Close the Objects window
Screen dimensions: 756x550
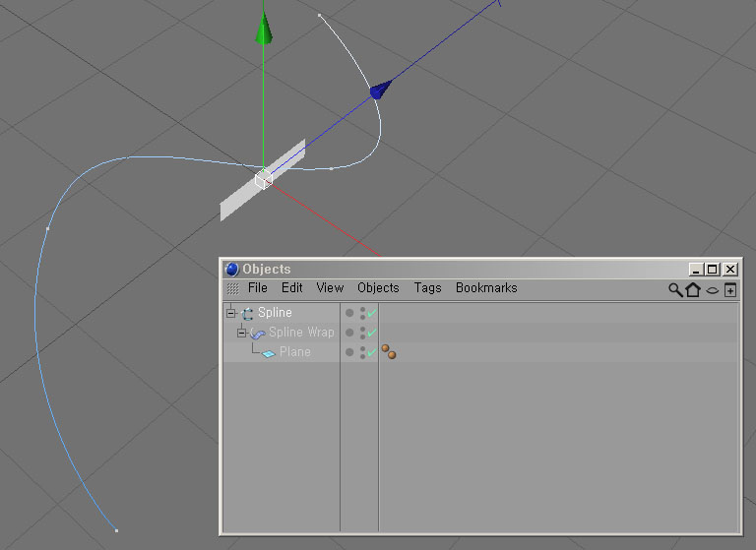coord(730,269)
